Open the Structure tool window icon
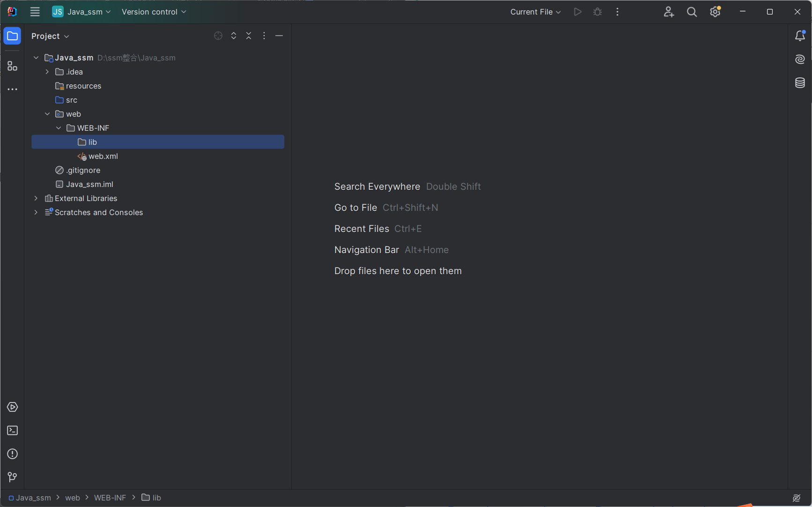Image resolution: width=812 pixels, height=507 pixels. (12, 66)
